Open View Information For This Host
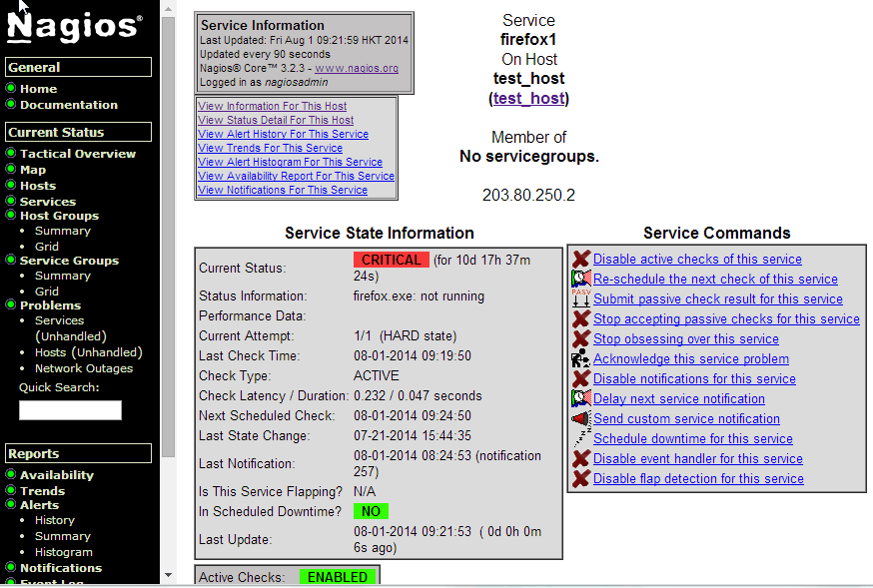Viewport: 873px width, 588px height. coord(273,106)
